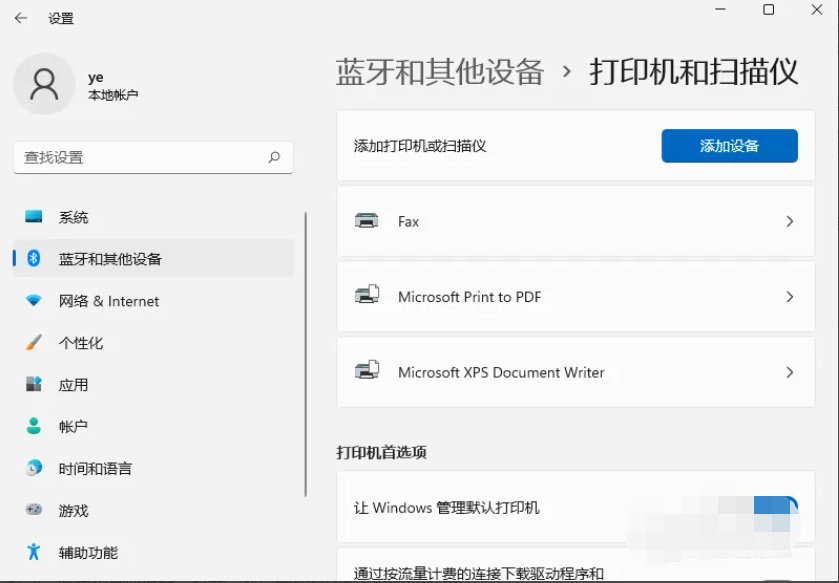Screen dimensions: 839x583
Task: Click the Bluetooth icon in sidebar
Action: point(34,259)
